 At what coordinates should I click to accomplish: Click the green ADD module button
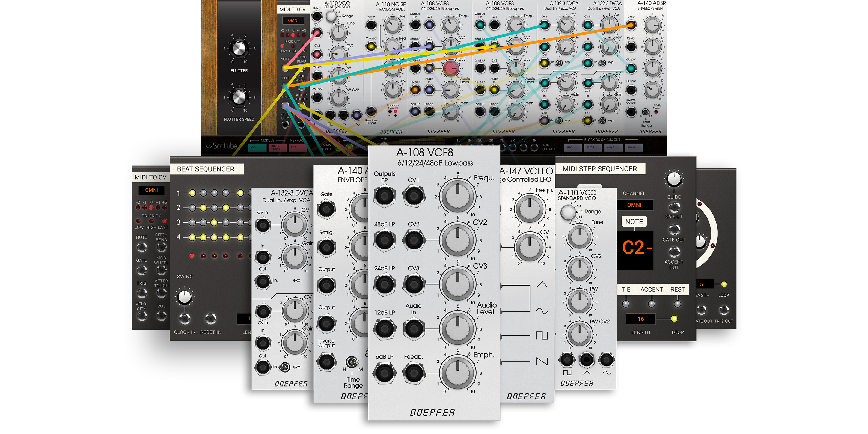(257, 148)
